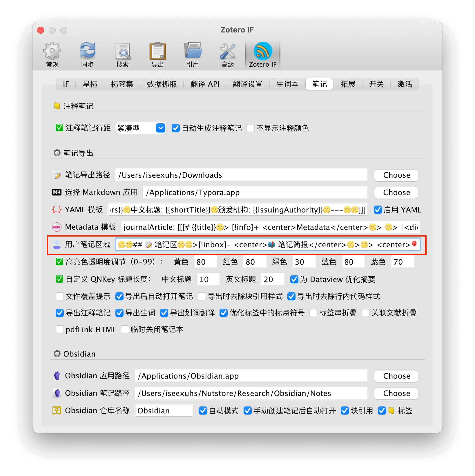This screenshot has height=476, width=475.
Task: Click the Obsidian 仓库名称 field
Action: tap(164, 410)
